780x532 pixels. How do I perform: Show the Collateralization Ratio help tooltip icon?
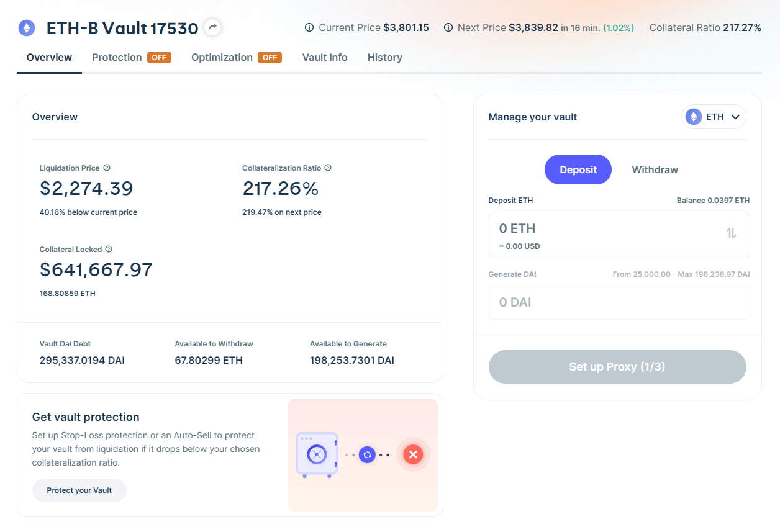click(328, 168)
